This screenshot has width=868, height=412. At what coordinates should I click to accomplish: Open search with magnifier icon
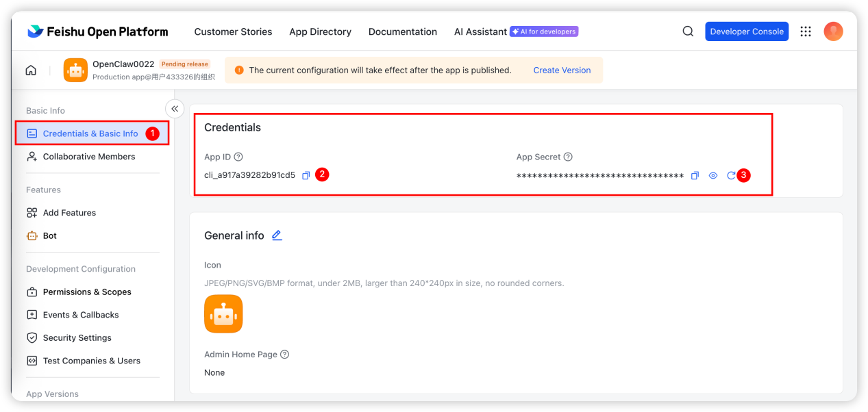point(688,31)
